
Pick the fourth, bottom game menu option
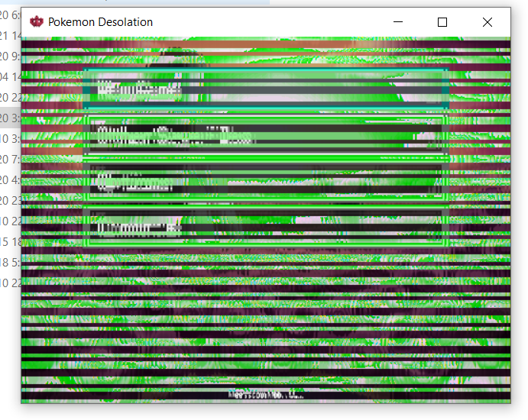(265, 227)
